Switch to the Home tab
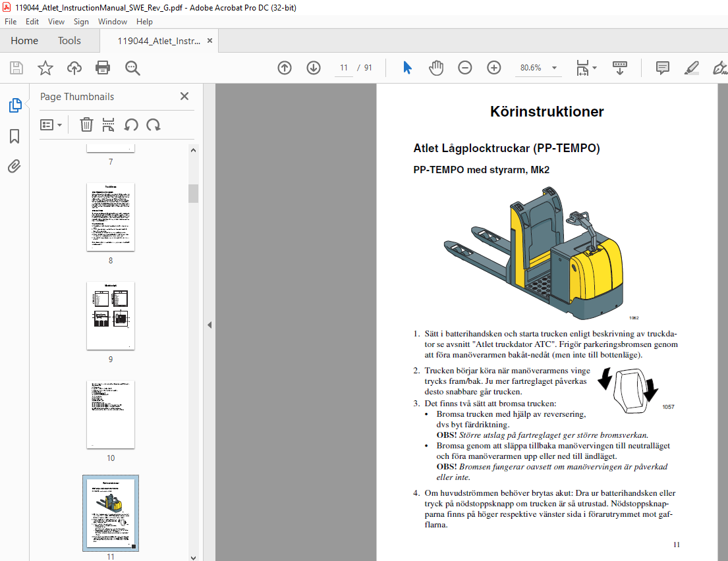Screen dimensions: 728x561 24,41
